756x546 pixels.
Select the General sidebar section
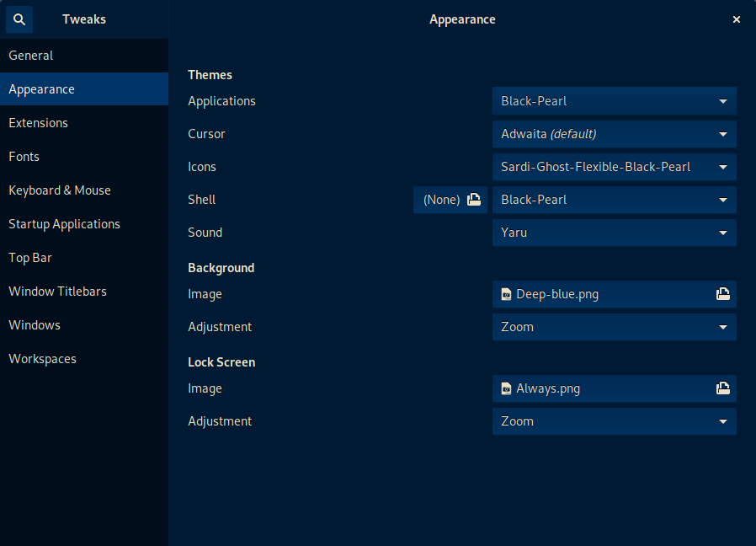click(84, 56)
